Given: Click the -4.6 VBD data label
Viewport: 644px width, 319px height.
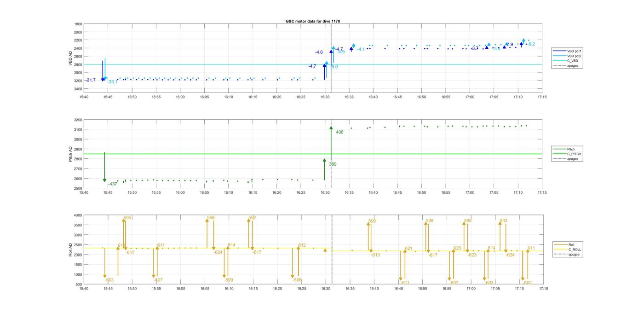Looking at the screenshot, I should click(319, 52).
